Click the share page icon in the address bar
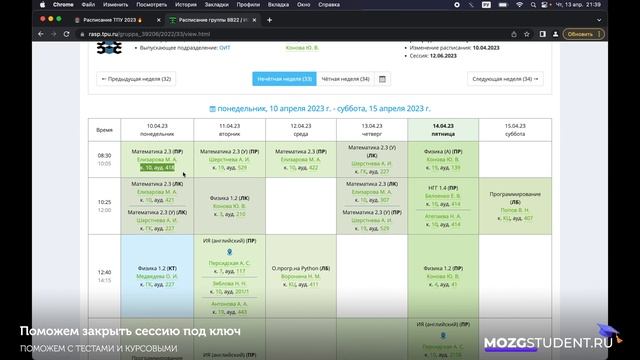This screenshot has height=360, width=640. coord(514,34)
